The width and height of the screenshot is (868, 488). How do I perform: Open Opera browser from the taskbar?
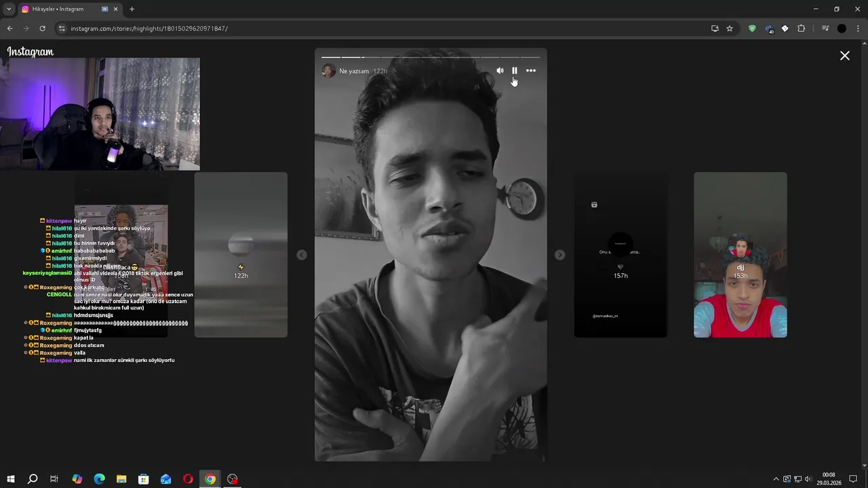coord(188,479)
